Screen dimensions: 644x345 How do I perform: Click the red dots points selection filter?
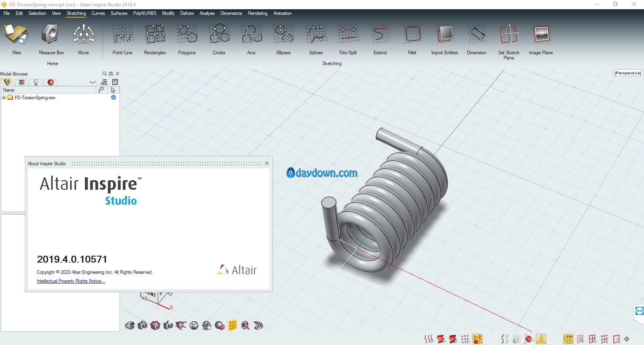(465, 339)
